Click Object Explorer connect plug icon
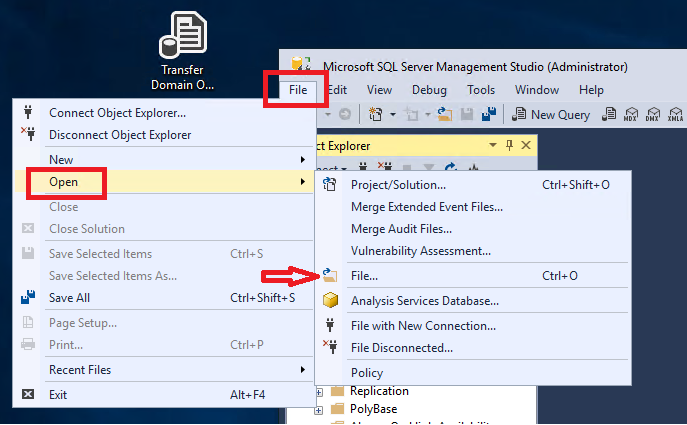Image resolution: width=687 pixels, height=425 pixels. point(363,167)
